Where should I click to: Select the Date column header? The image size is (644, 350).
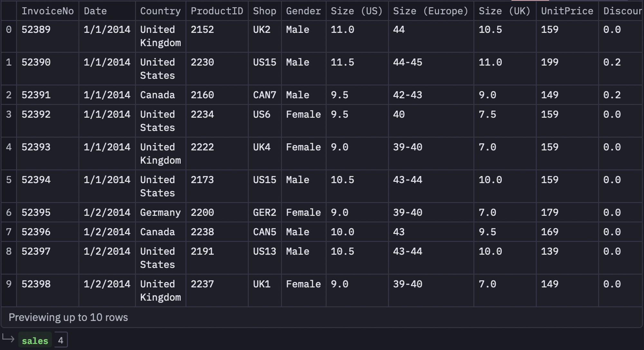click(x=95, y=11)
